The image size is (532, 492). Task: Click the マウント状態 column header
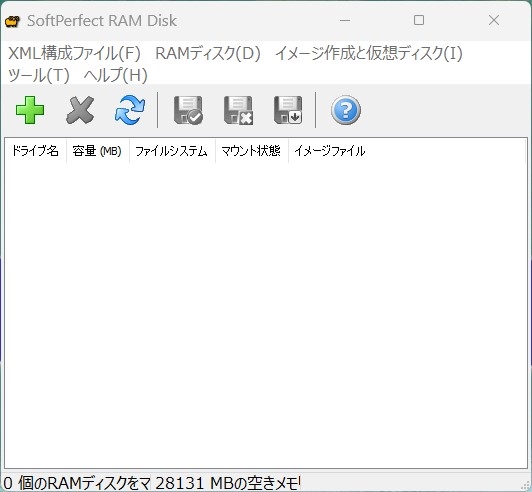tap(252, 151)
